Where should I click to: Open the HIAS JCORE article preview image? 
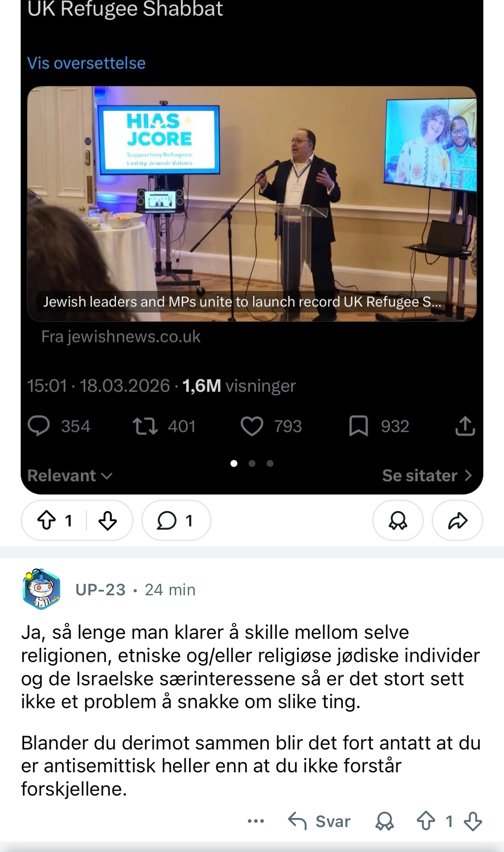(252, 204)
